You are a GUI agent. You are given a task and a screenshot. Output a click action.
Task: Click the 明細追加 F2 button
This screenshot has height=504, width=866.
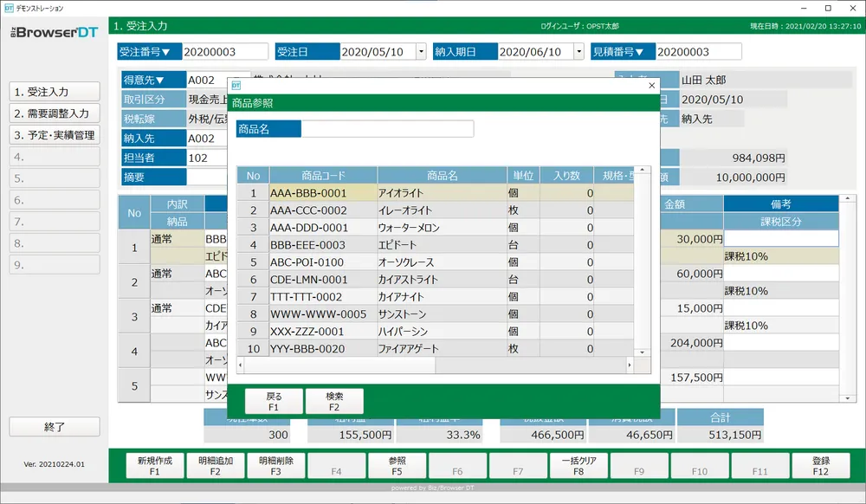pos(215,465)
